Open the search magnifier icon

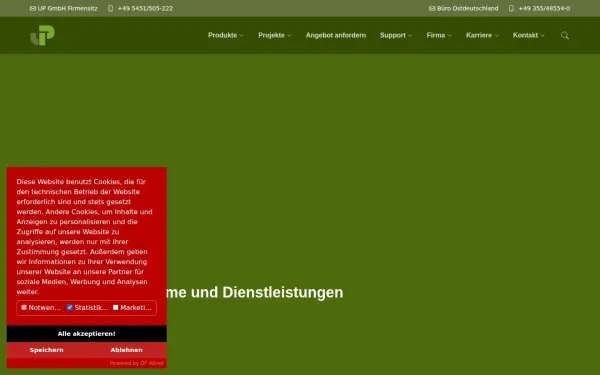565,36
